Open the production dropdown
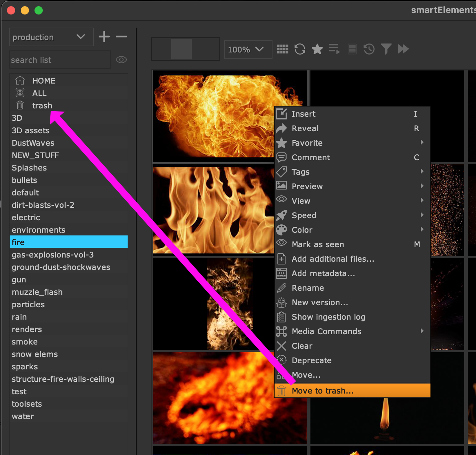 coord(51,37)
